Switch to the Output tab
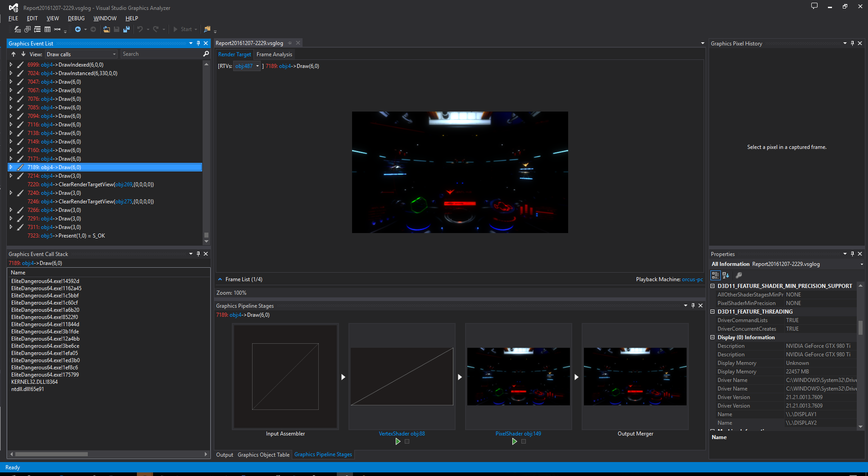868x476 pixels. 225,455
